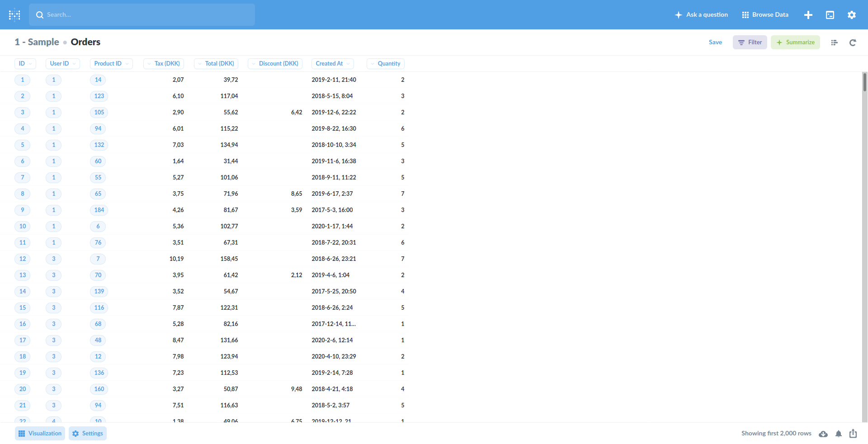Open Metabase home via the logo icon

[x=14, y=14]
